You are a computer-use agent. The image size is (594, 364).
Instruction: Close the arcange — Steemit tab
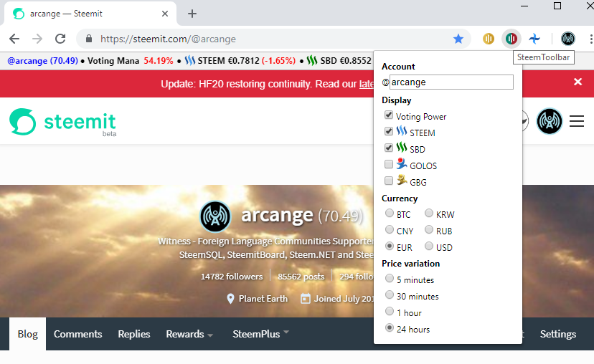coord(165,14)
